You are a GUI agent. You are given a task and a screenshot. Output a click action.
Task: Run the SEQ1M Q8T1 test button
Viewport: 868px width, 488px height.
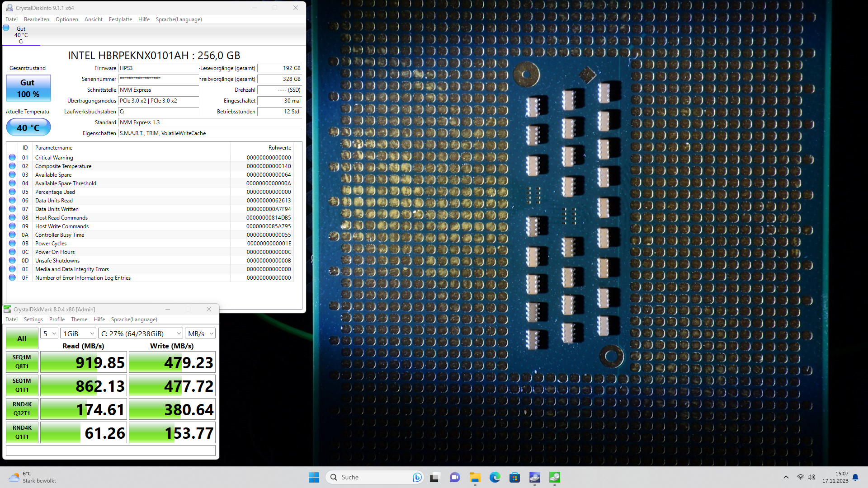point(22,362)
